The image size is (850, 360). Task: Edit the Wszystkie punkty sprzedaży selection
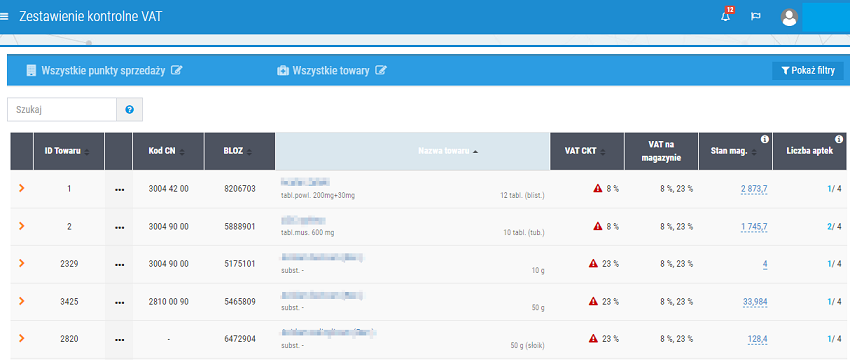pyautogui.click(x=177, y=70)
